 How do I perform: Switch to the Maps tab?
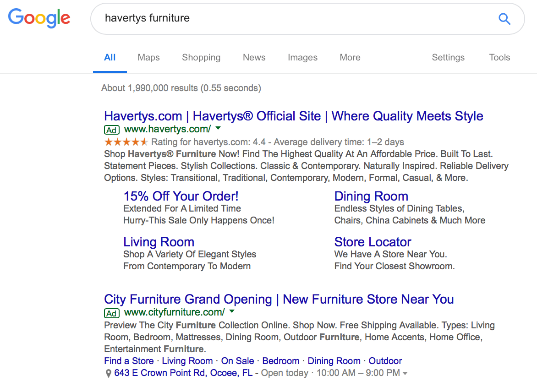[148, 58]
